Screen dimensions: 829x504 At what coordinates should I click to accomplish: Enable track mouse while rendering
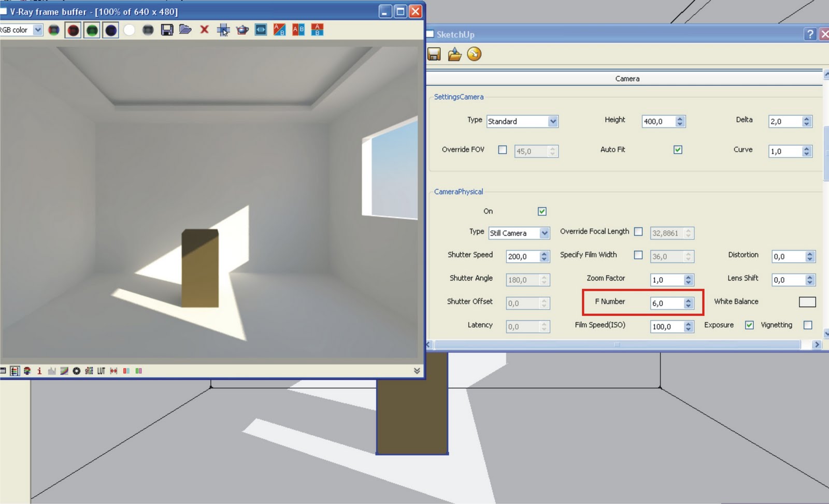pyautogui.click(x=223, y=30)
